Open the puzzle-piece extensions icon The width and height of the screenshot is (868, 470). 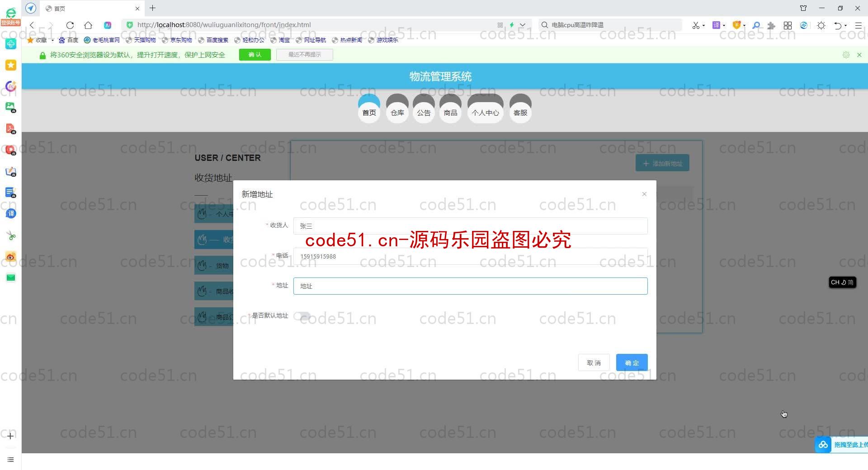point(771,25)
